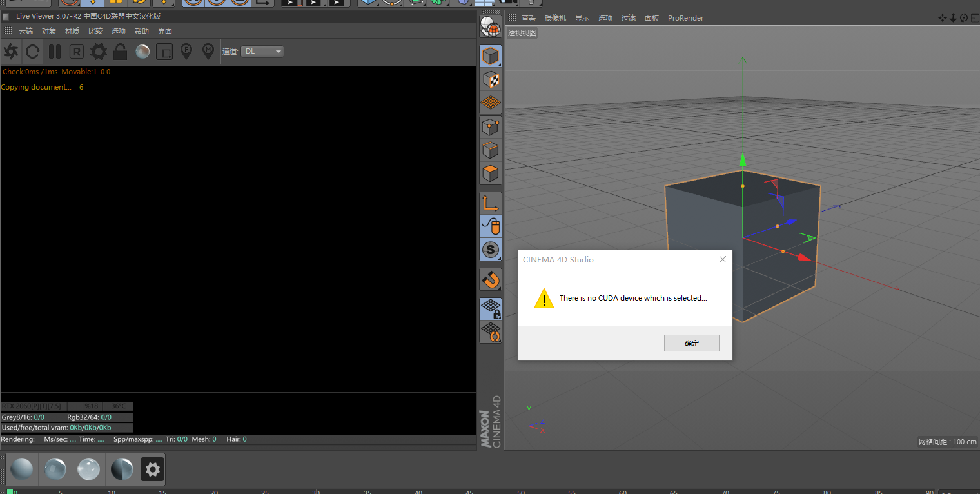This screenshot has height=494, width=980.
Task: Click the make editable globe icon
Action: coord(491,27)
